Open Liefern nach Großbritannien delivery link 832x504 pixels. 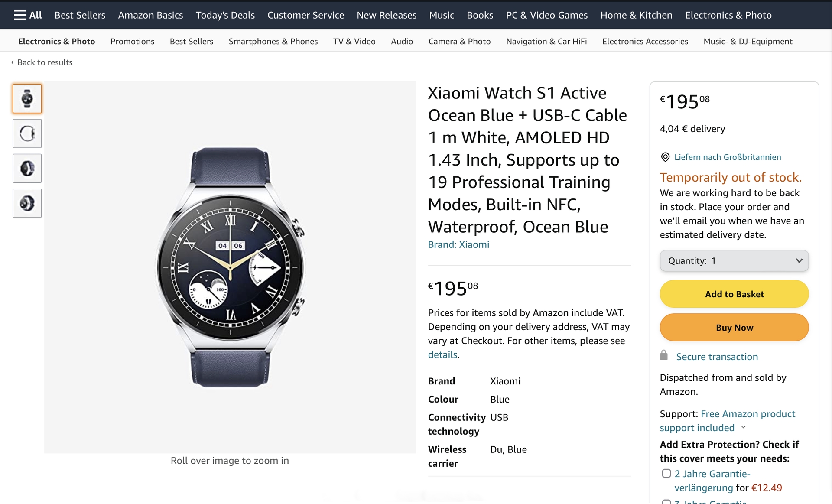point(728,157)
